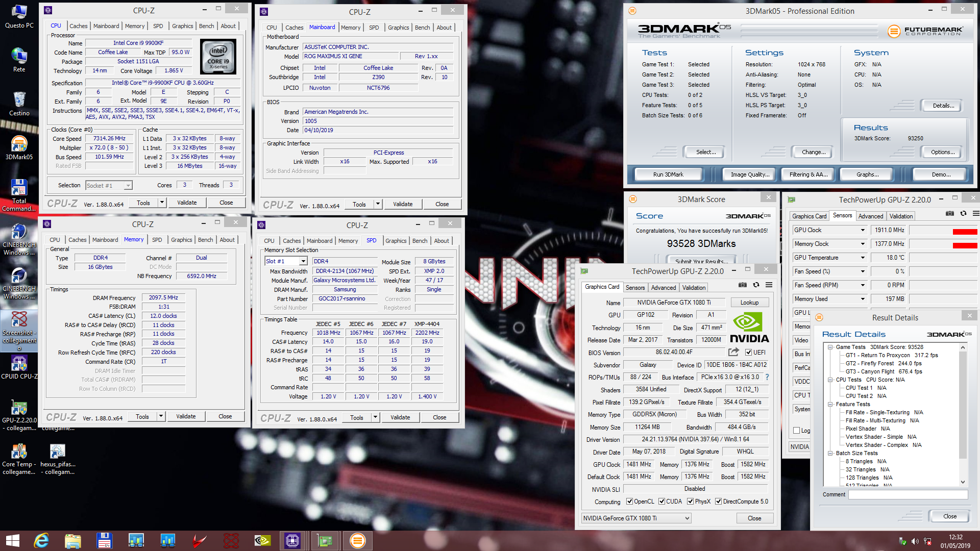Click CPU-Z taskbar icon
980x551 pixels.
point(292,541)
